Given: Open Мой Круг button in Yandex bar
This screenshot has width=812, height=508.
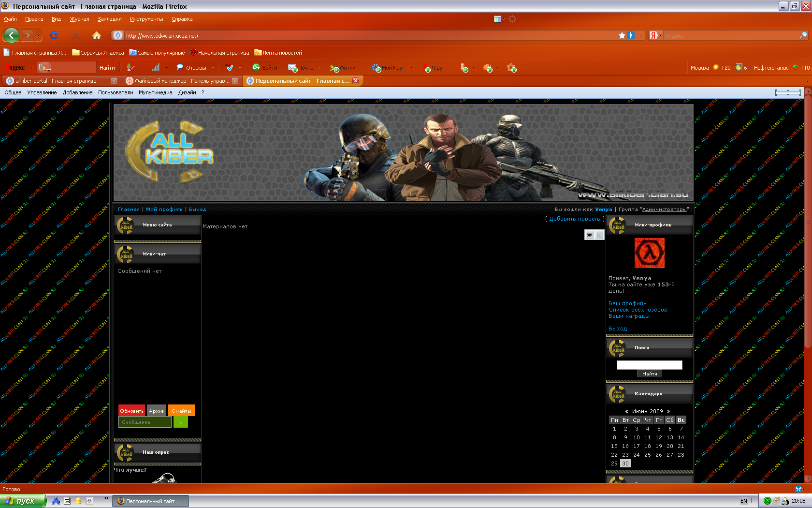Looking at the screenshot, I should 388,68.
